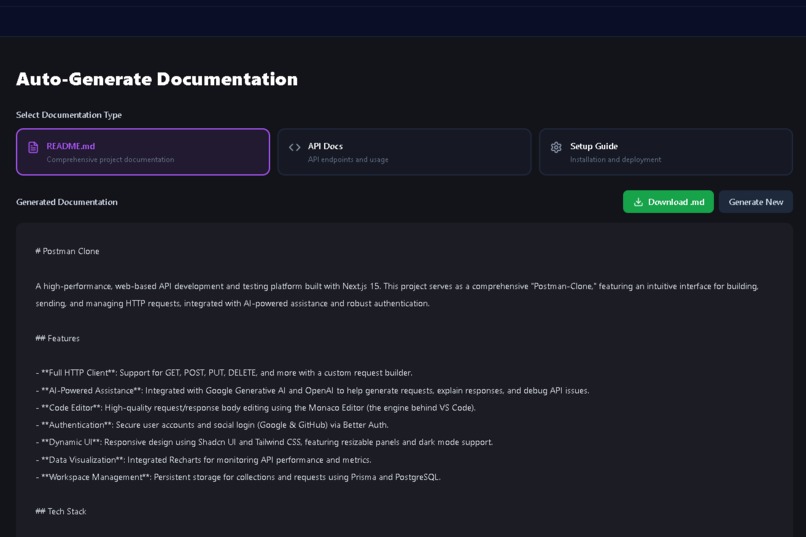Click the '## Tech Stack' heading line
Viewport: 806px width, 537px height.
click(x=61, y=511)
